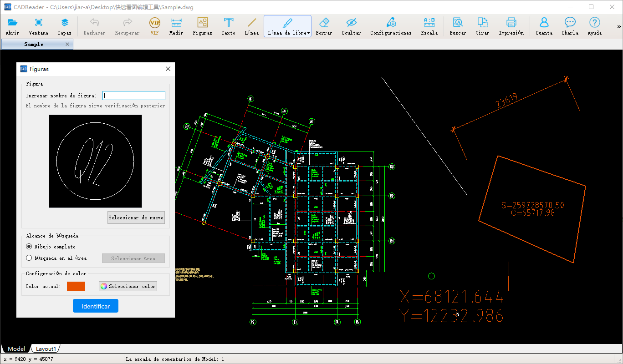623x364 pixels.
Task: Open Configuraciones settings icon
Action: tap(391, 26)
